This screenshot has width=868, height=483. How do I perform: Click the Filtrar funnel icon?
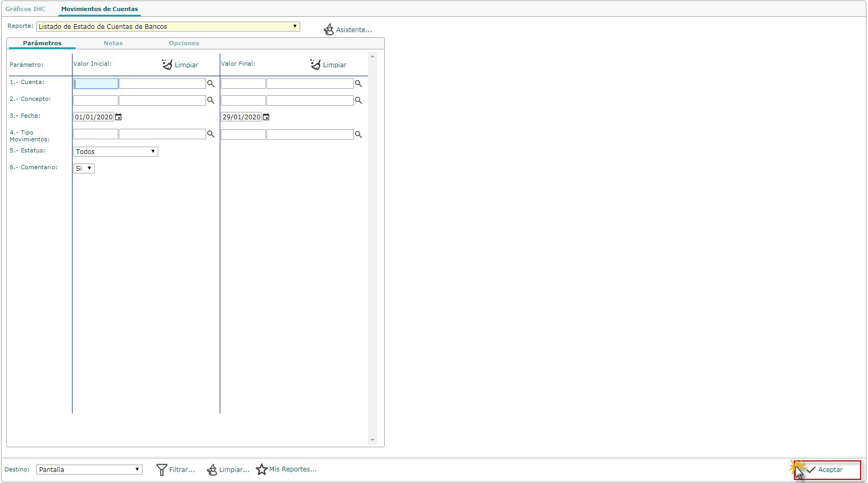[x=161, y=470]
